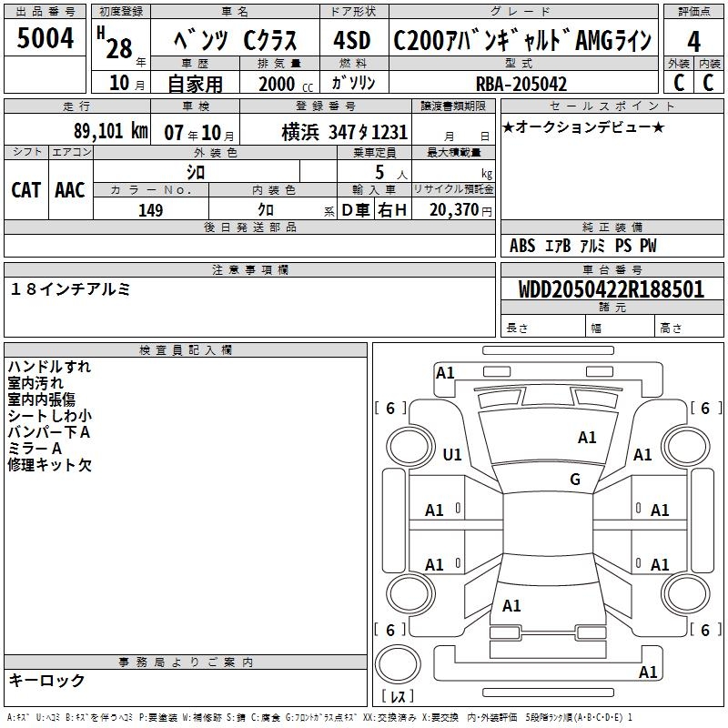This screenshot has width=728, height=728.
Task: Click the inspector note 室内内張傷
Action: click(x=41, y=399)
